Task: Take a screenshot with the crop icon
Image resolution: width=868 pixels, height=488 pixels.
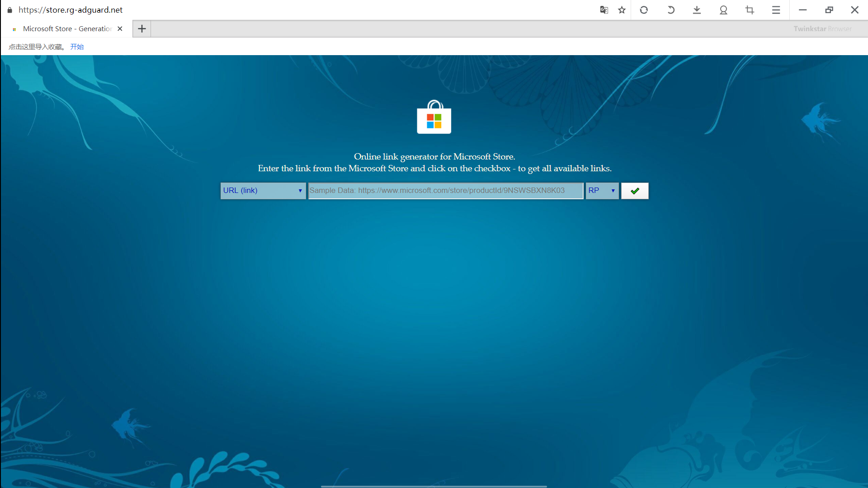Action: click(750, 9)
